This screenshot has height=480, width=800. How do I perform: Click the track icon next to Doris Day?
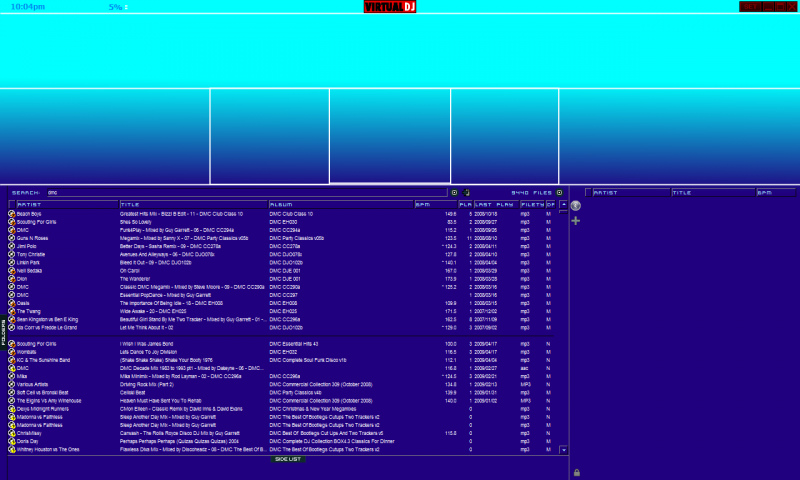(x=11, y=441)
